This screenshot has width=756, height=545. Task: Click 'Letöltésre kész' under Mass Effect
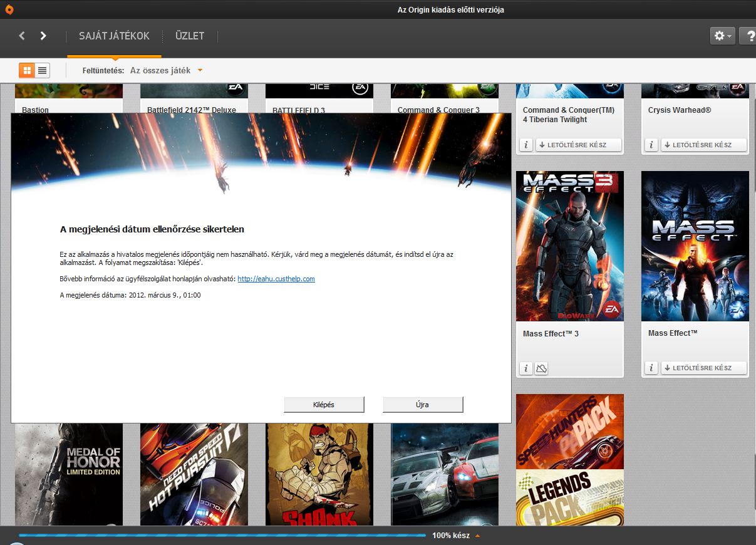704,368
